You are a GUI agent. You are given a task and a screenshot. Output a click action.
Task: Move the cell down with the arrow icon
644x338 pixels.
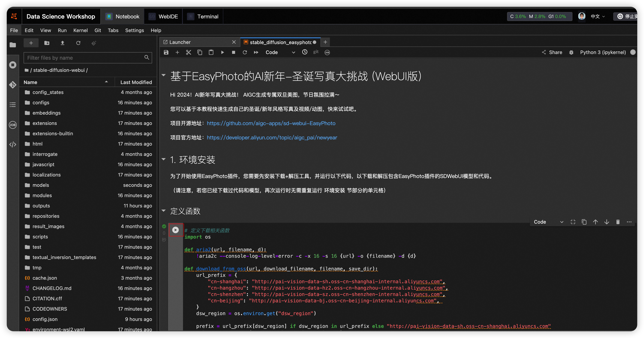(607, 222)
